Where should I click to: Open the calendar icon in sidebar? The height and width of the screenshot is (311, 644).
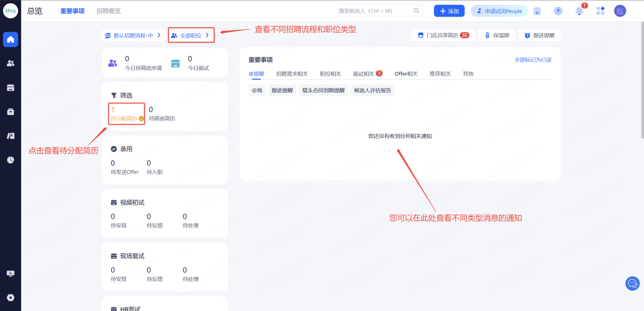(10, 87)
